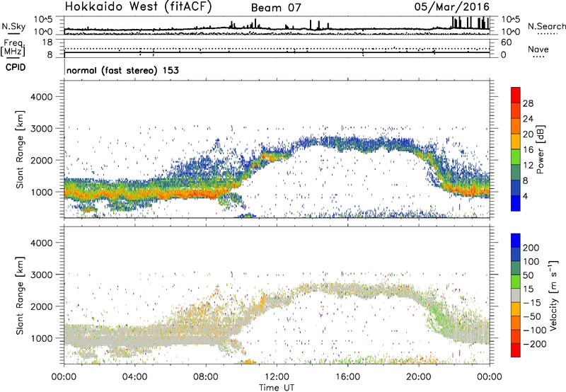Click the title 'Hokkaido West (fitACF)'

pos(138,7)
